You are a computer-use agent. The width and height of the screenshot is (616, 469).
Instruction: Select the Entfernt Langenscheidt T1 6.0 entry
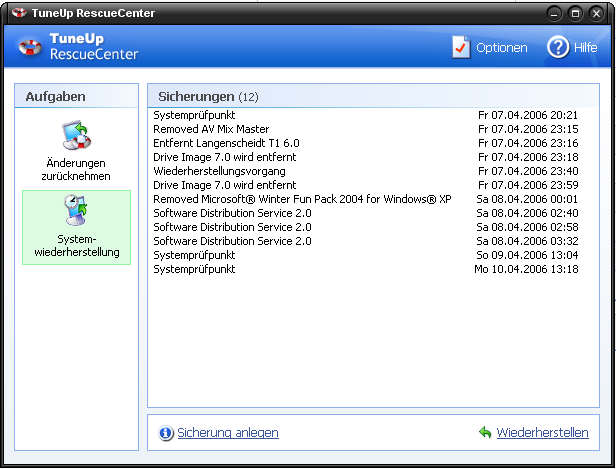[x=365, y=143]
